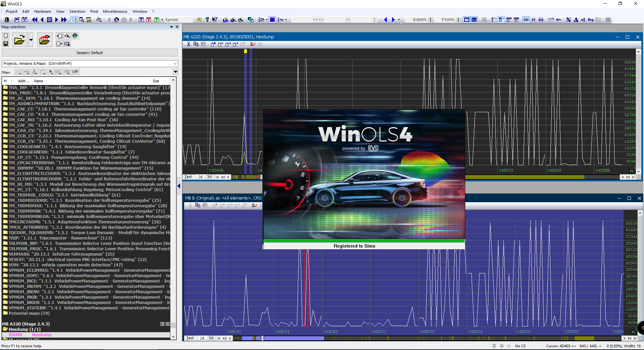Click the Org original values icon
This screenshot has height=350, width=644.
[x=591, y=20]
